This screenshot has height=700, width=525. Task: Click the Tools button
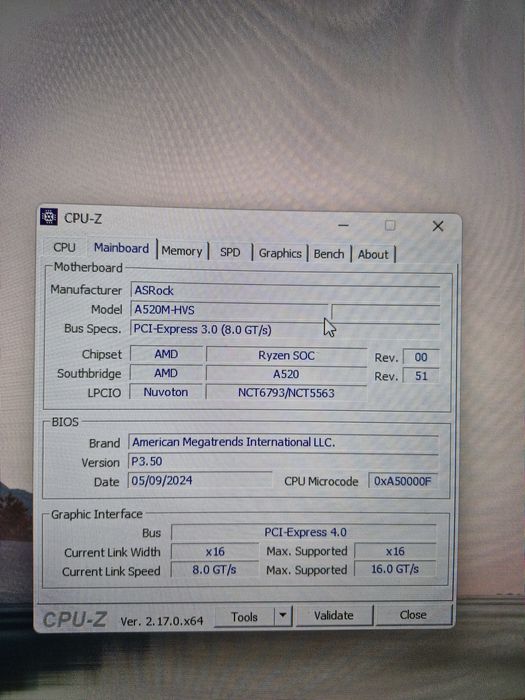click(244, 617)
